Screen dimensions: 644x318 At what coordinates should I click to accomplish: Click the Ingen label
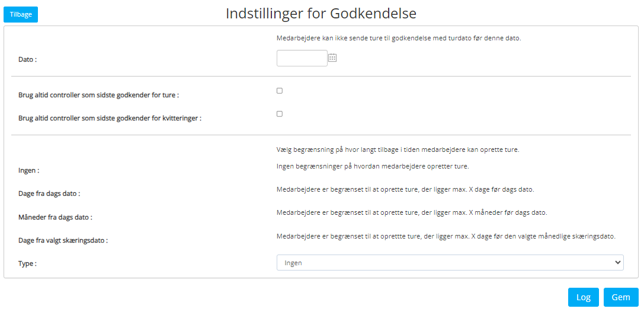(29, 170)
